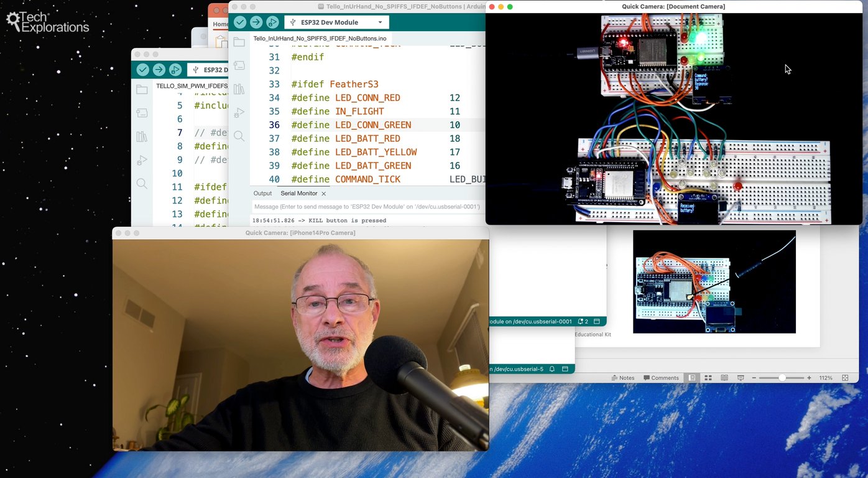The image size is (868, 478).
Task: Click Upload arrow in the front Arduino window
Action: (256, 22)
